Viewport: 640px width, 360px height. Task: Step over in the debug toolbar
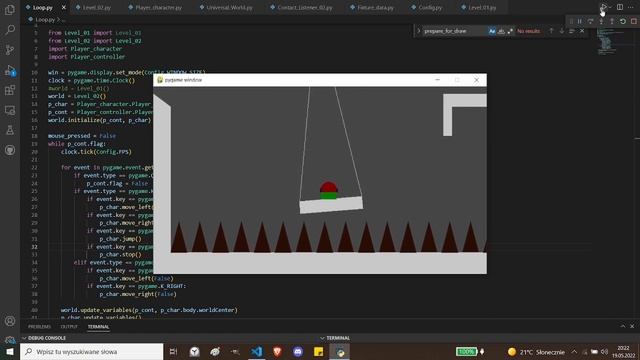[590, 21]
